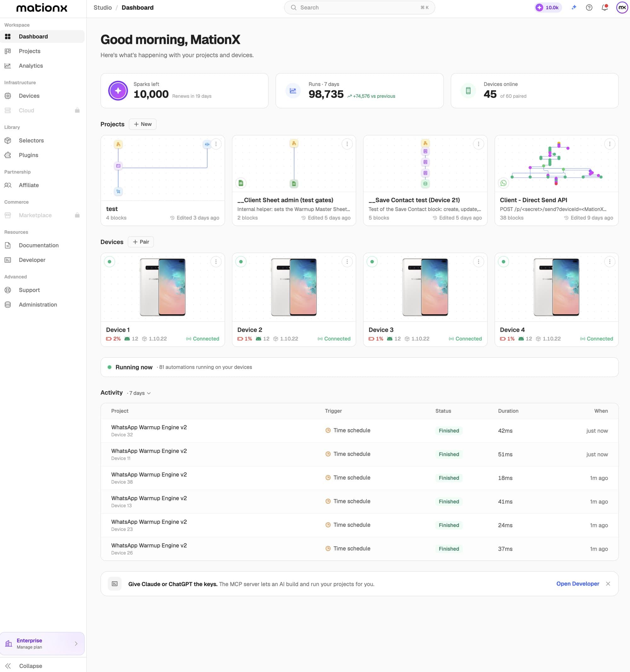Image resolution: width=630 pixels, height=672 pixels.
Task: Open three-dot menu on Device 1 card
Action: click(216, 262)
